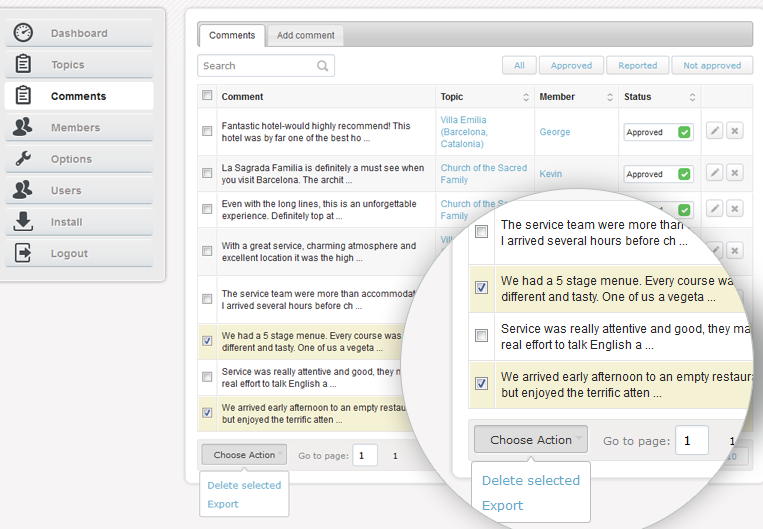
Task: Edit George's comment with the pencil icon
Action: [714, 130]
